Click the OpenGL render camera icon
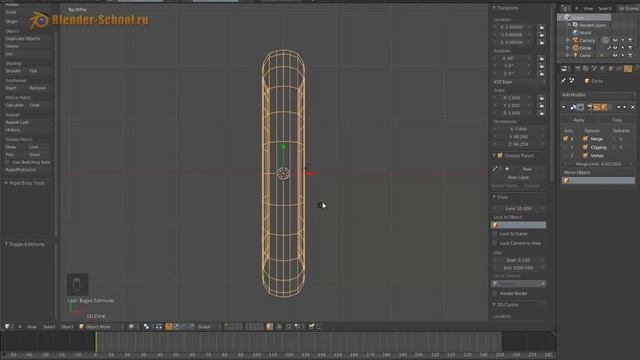 pyautogui.click(x=311, y=327)
